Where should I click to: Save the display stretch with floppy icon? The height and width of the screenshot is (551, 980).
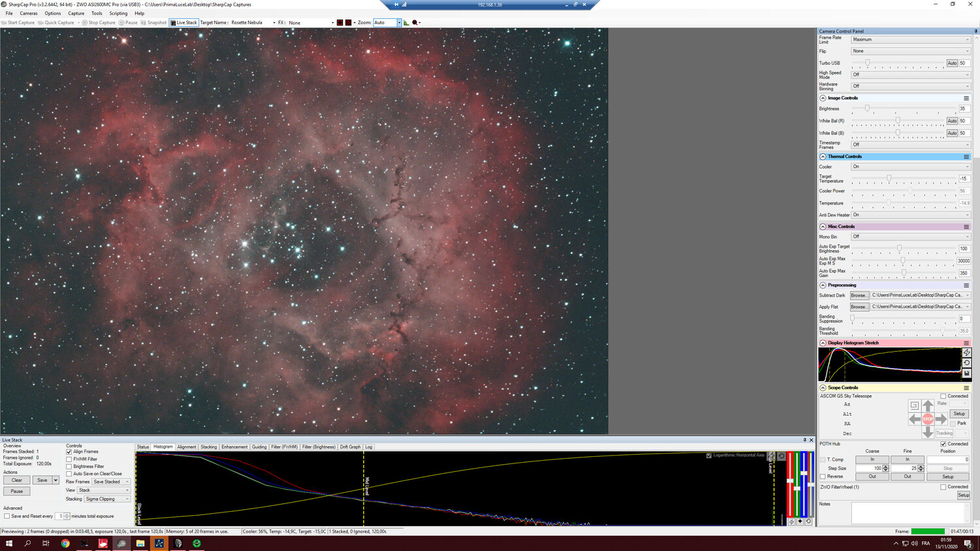(x=967, y=373)
